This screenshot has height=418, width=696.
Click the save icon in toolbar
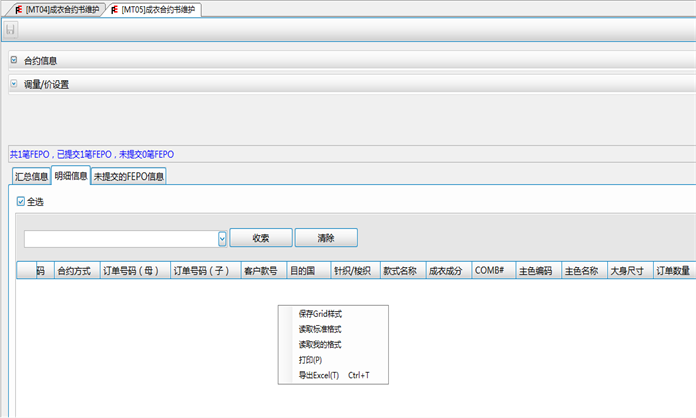pyautogui.click(x=11, y=30)
